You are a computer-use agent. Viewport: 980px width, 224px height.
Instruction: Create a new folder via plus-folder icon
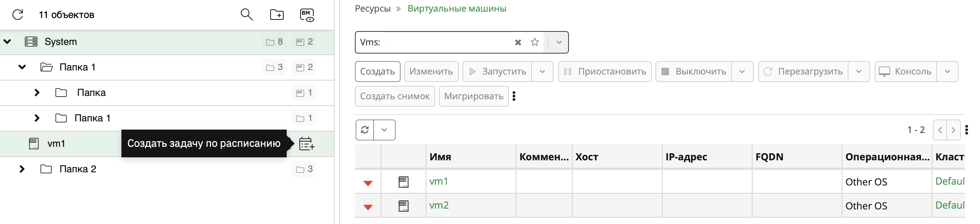tap(277, 15)
